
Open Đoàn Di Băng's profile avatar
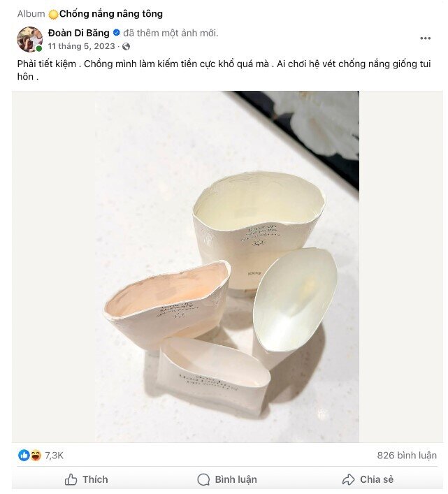click(x=30, y=39)
